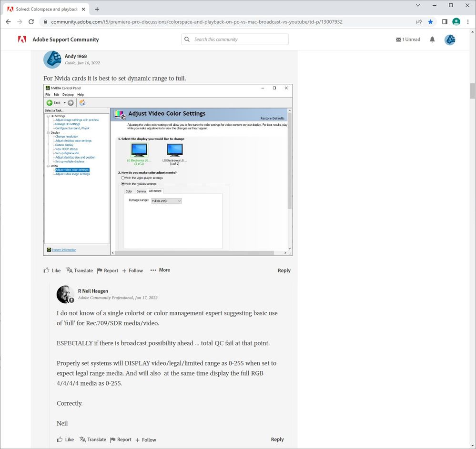Click the forward navigation arrow
The width and height of the screenshot is (476, 449).
point(20,22)
